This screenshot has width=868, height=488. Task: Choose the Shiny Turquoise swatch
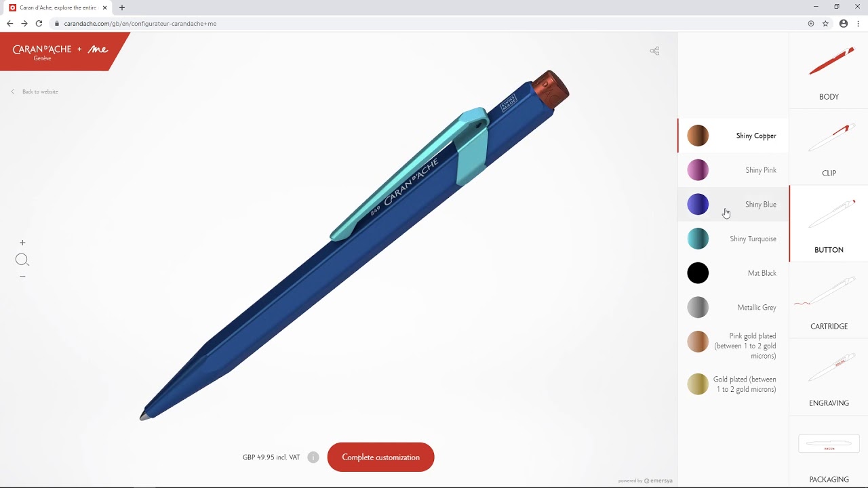pos(698,239)
